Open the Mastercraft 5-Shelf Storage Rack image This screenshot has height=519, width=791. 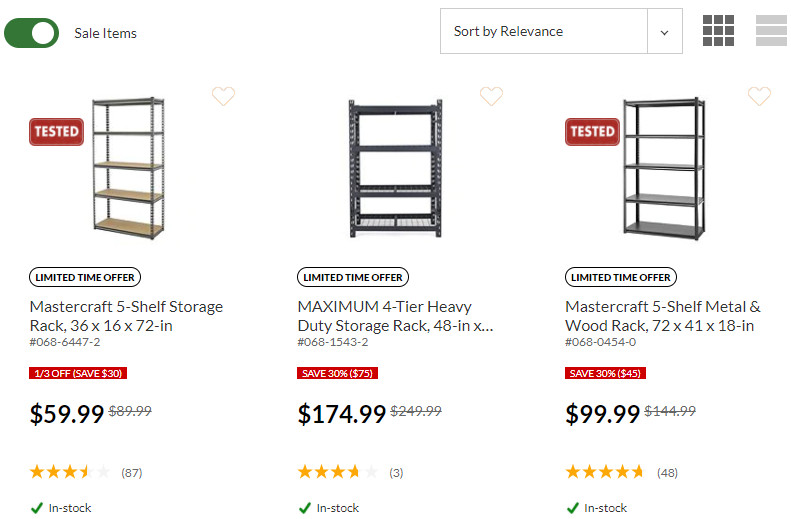127,167
